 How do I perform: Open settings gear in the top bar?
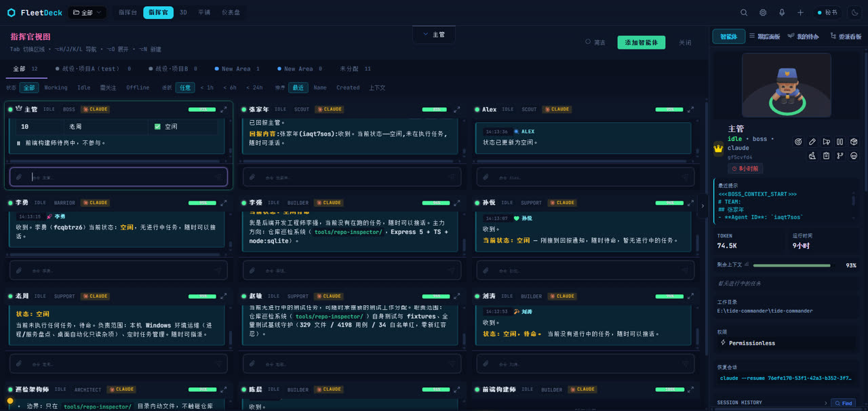click(x=763, y=12)
